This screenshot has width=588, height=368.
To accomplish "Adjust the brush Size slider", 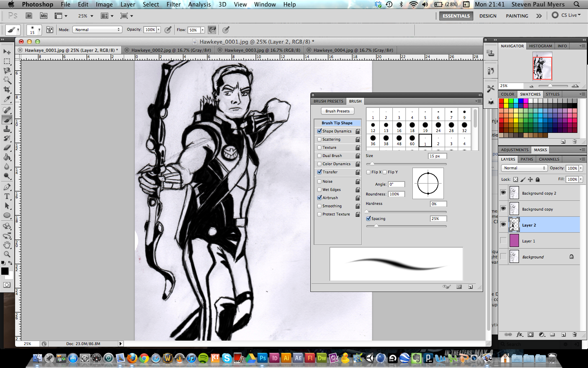I will [x=372, y=164].
